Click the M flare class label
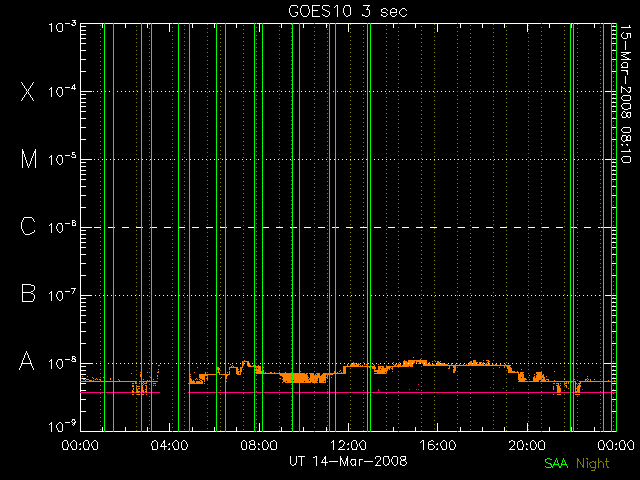 [x=29, y=159]
